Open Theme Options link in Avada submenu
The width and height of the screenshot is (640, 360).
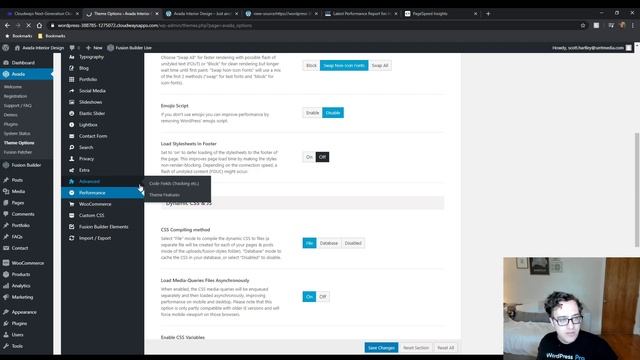click(19, 143)
